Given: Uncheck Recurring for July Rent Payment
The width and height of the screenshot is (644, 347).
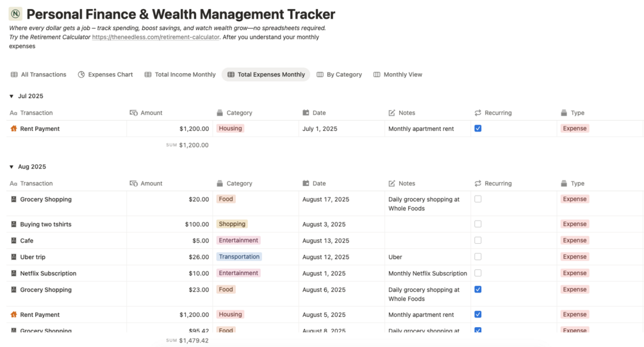Looking at the screenshot, I should [x=478, y=128].
